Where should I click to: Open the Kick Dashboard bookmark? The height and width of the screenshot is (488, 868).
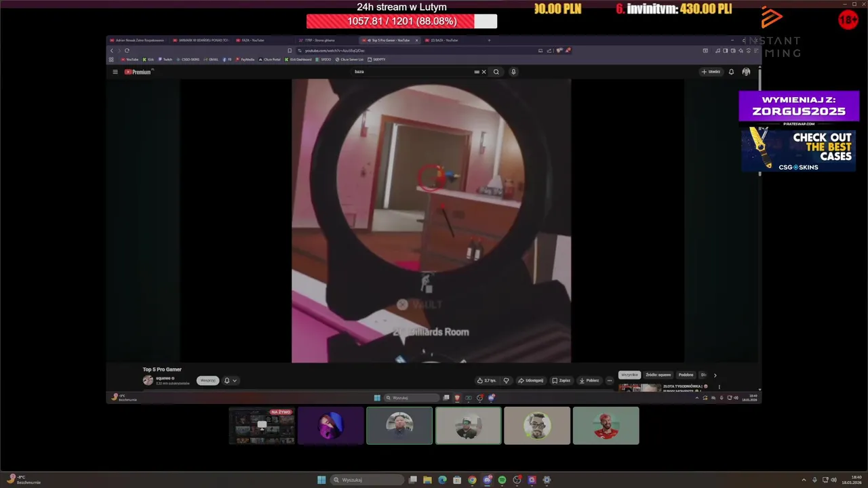point(298,60)
